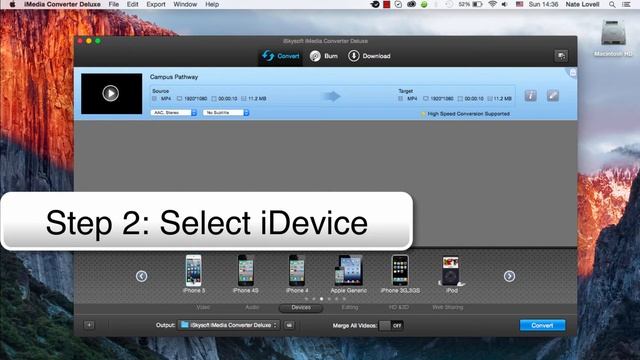Switch to the HD &3D format tab
Image resolution: width=640 pixels, height=360 pixels.
point(399,307)
